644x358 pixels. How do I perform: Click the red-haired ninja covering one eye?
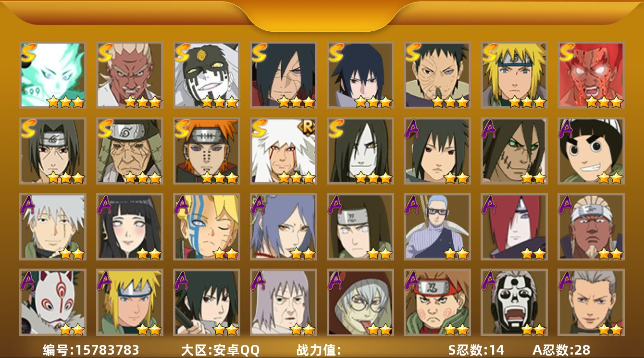pos(514,227)
